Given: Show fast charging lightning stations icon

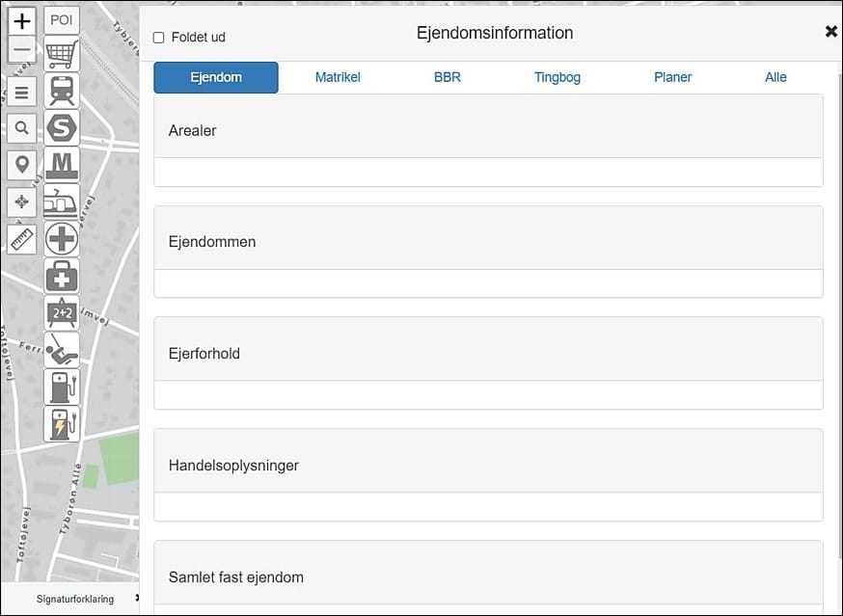Looking at the screenshot, I should point(62,424).
